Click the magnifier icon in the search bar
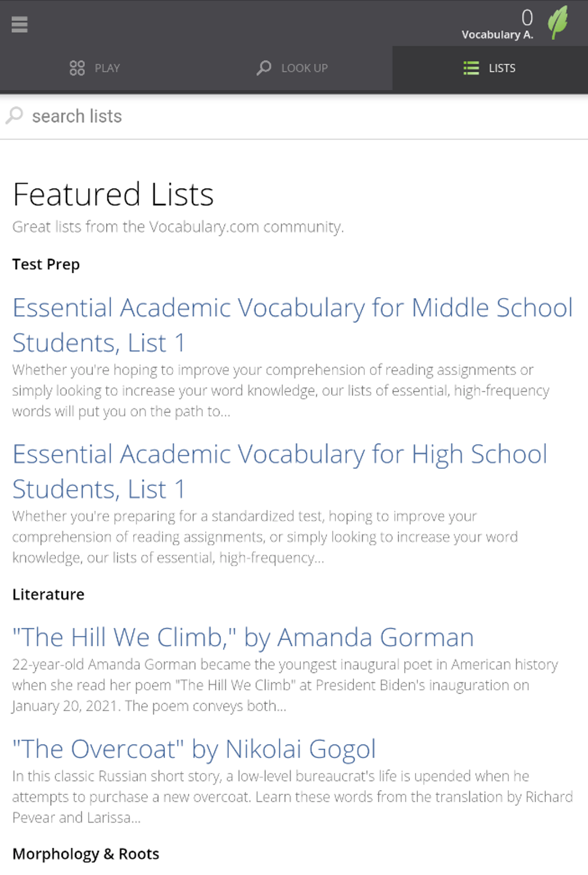Viewport: 588px width, 875px height. coord(14,115)
